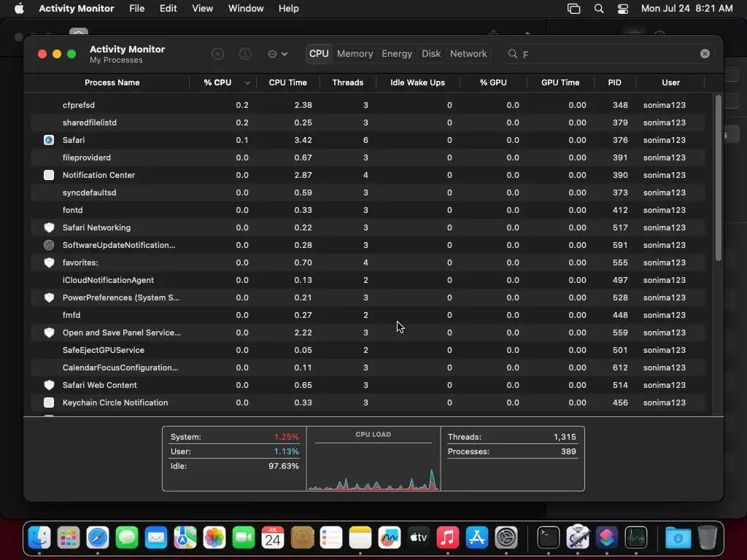Click the Safari Web Content shield icon
The height and width of the screenshot is (560, 747).
[49, 385]
